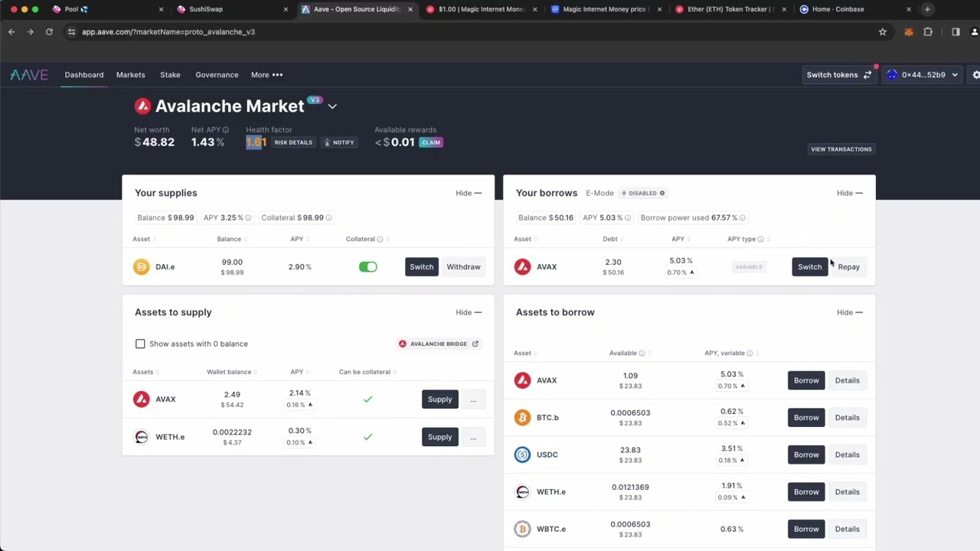Collapse Assets to supply with Hide
This screenshot has height=551, width=980.
[x=469, y=312]
